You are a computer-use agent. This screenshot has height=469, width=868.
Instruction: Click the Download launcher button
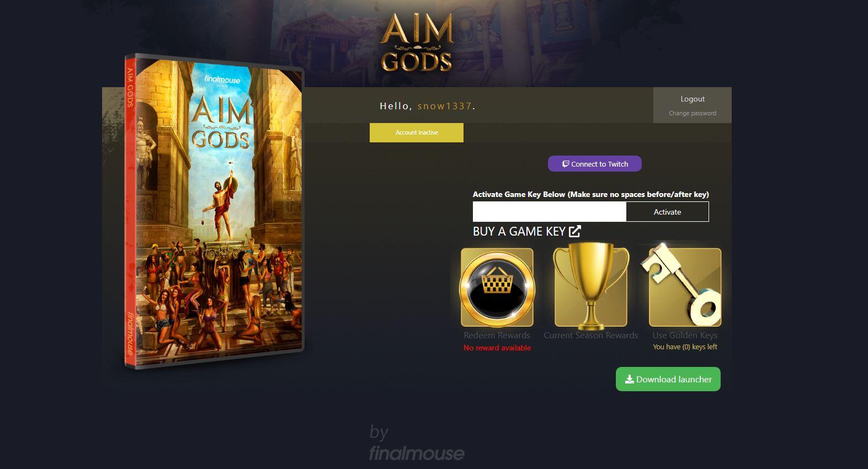point(668,379)
